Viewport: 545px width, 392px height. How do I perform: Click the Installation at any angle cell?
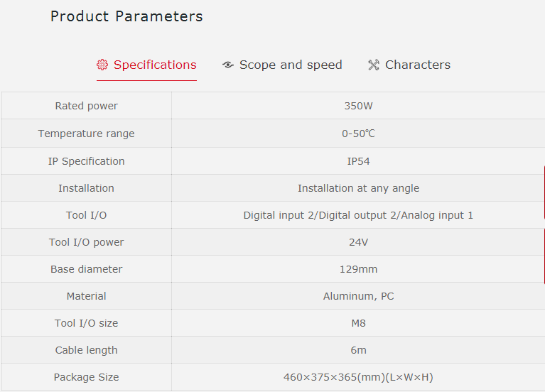[x=358, y=188]
